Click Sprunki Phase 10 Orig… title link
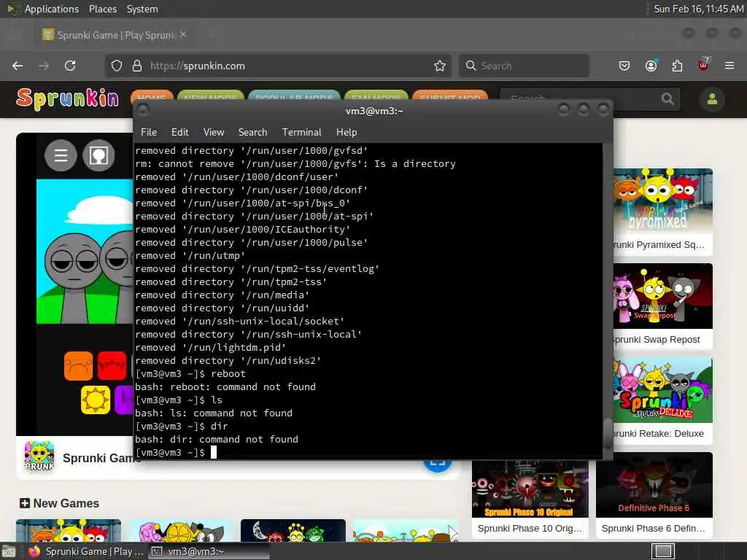The height and width of the screenshot is (560, 747). (530, 528)
